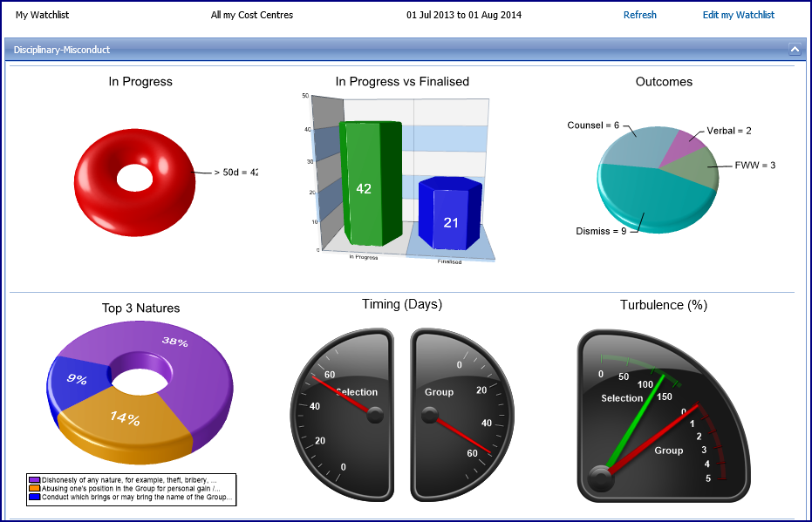
Task: Click the Selection timing gauge
Action: [342, 415]
